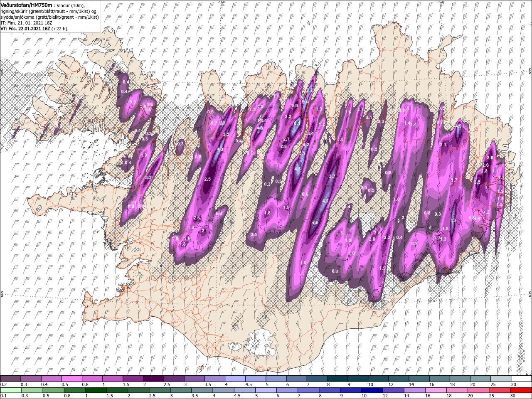Viewport: 532px width, 399px height.
Task: Click the 2.0 snowfall value on the map
Action: (372, 239)
